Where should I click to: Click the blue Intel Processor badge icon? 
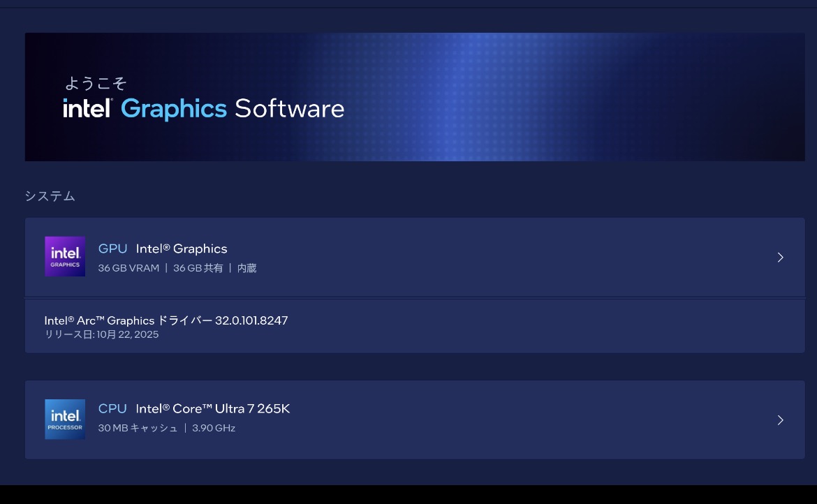pos(65,419)
